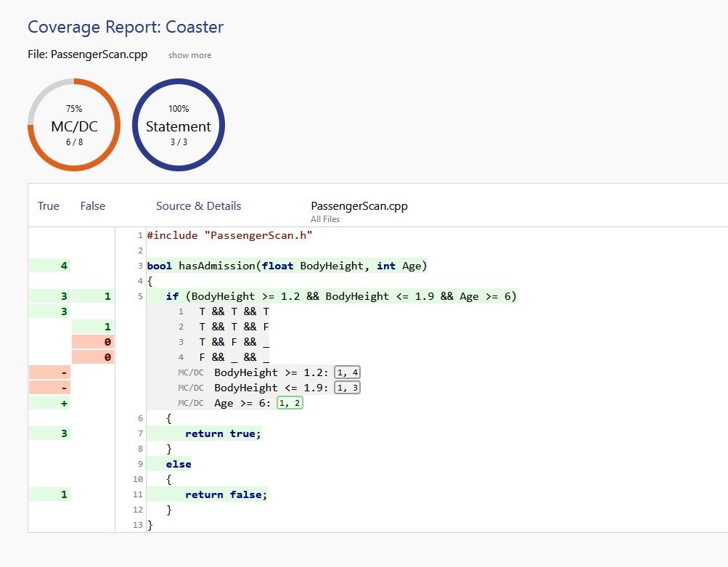Select the False column header
The height and width of the screenshot is (567, 728).
pos(92,205)
